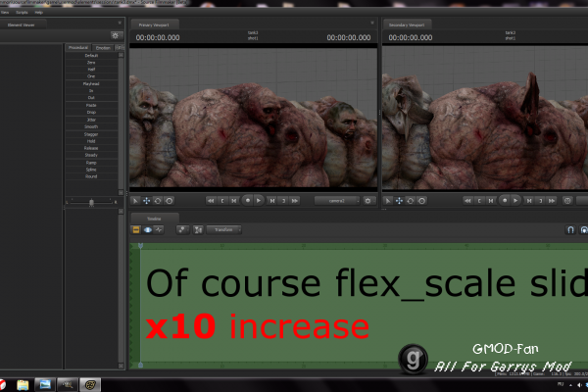The height and width of the screenshot is (392, 588).
Task: Click the time selection icon in timeline toolbar
Action: [x=198, y=229]
